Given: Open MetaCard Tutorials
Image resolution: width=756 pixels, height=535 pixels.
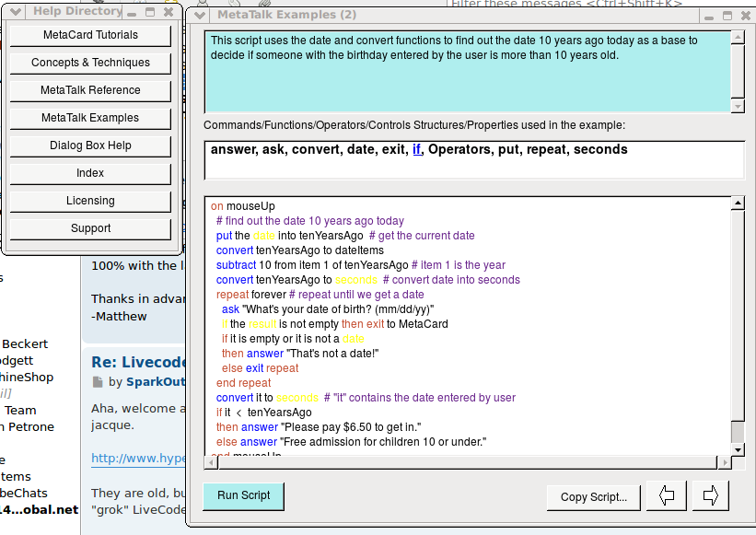Looking at the screenshot, I should pyautogui.click(x=90, y=35).
